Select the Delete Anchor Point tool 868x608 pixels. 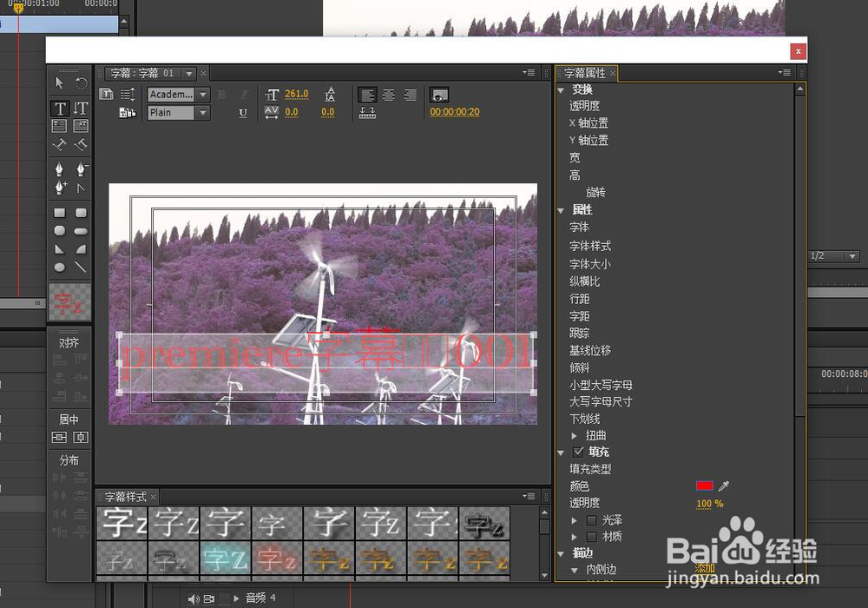point(81,169)
